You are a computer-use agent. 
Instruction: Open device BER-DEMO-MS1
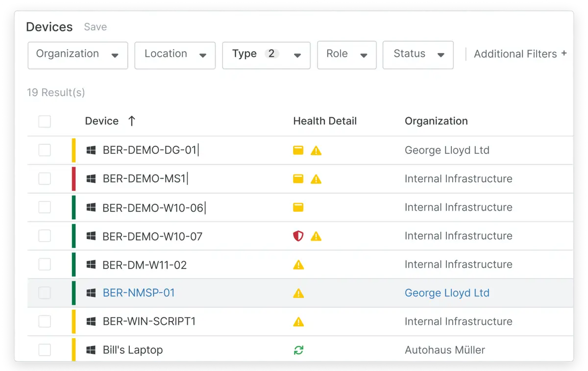click(144, 179)
